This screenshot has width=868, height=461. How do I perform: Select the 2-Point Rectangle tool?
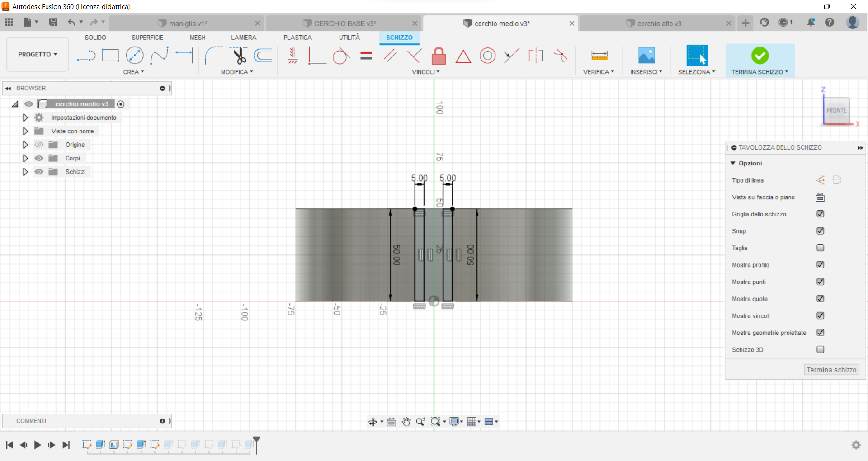tap(110, 55)
